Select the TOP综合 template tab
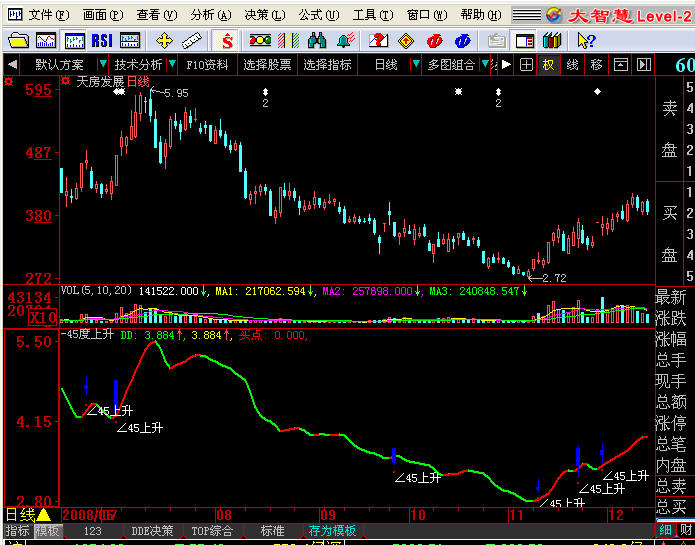Viewport: 695px width, 545px height. point(212,530)
